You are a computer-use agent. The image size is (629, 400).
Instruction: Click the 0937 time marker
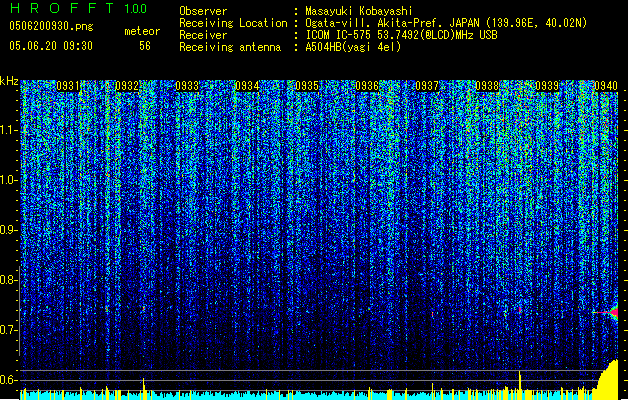427,86
